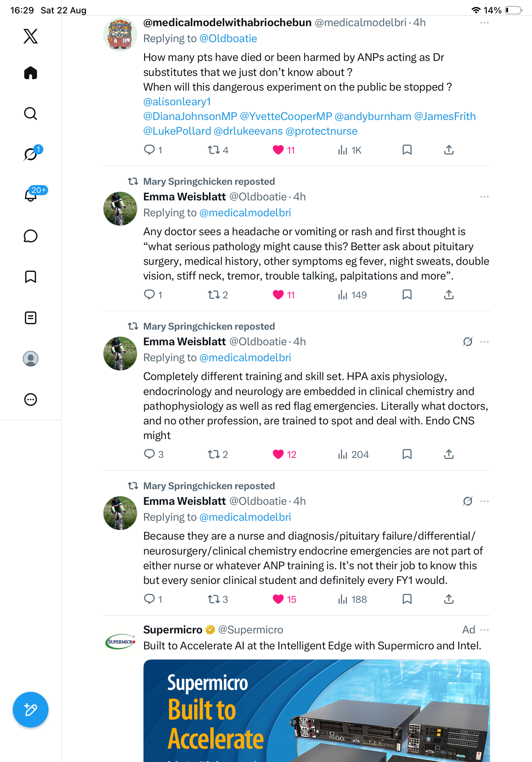The width and height of the screenshot is (532, 762).
Task: Open more options on the medicalmodelwithabriochebun post
Action: pyautogui.click(x=484, y=23)
